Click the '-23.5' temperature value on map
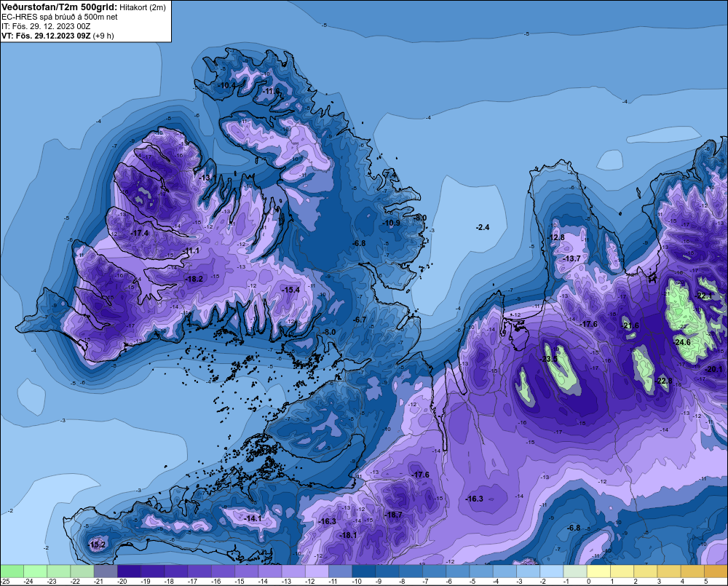This screenshot has height=586, width=728. pyautogui.click(x=548, y=359)
